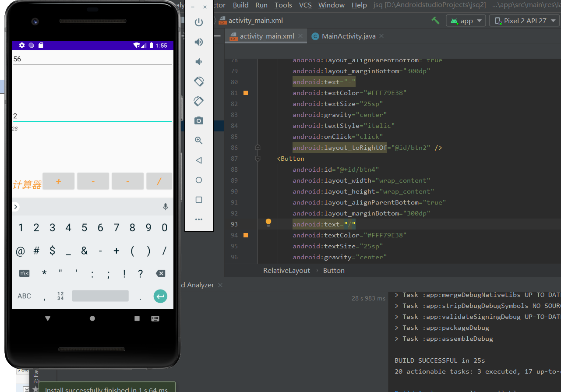Open the app run configuration dropdown
The width and height of the screenshot is (561, 392).
pyautogui.click(x=466, y=21)
